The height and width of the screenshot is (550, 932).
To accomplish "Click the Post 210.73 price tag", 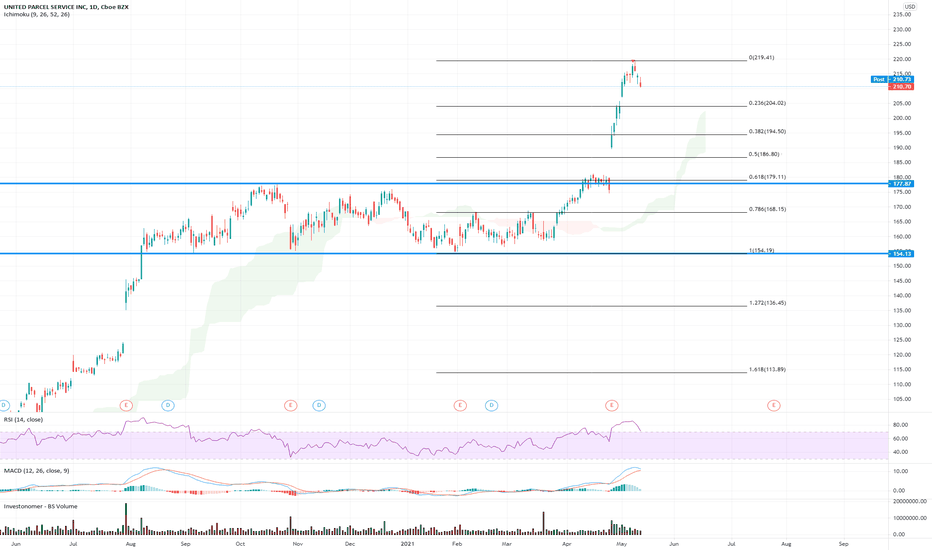I will [x=892, y=79].
